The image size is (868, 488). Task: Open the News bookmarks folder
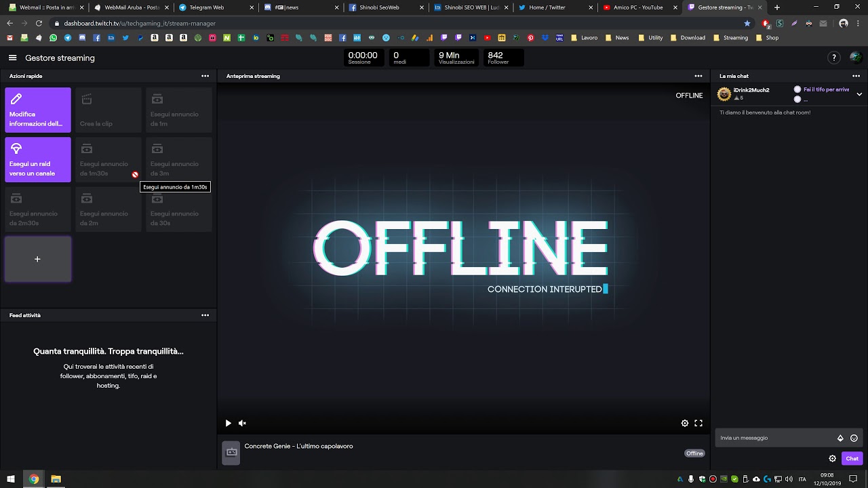tap(617, 38)
